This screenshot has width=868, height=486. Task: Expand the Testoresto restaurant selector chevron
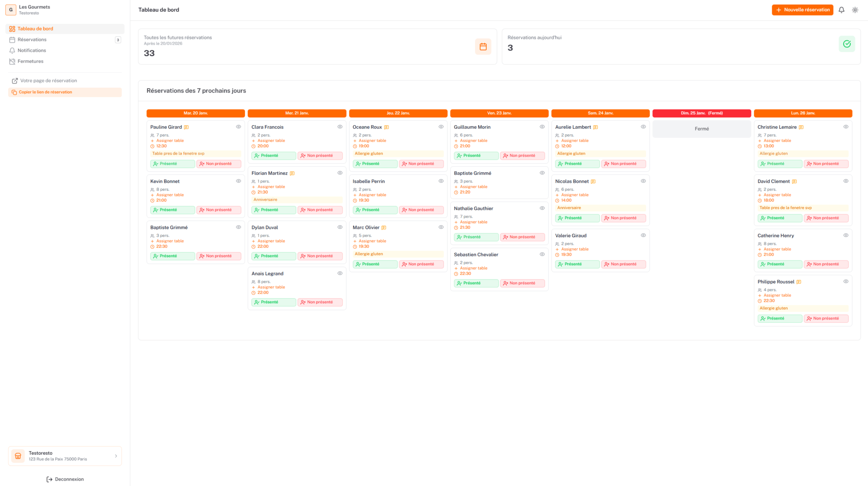pyautogui.click(x=116, y=456)
